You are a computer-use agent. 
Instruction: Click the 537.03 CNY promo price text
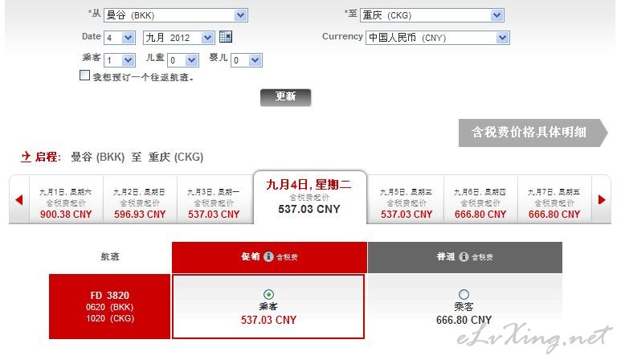(x=268, y=320)
